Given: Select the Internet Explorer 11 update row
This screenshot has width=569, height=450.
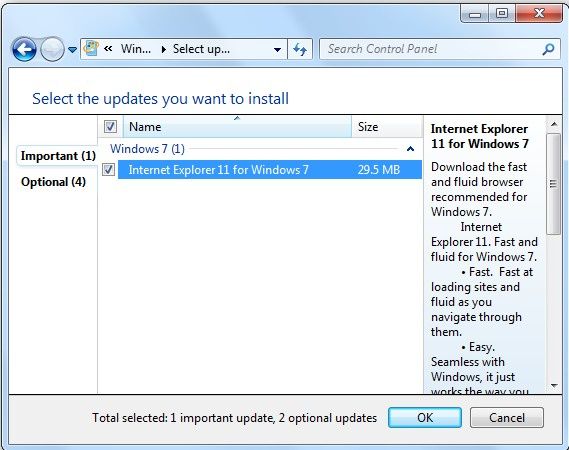Looking at the screenshot, I should click(x=270, y=169).
